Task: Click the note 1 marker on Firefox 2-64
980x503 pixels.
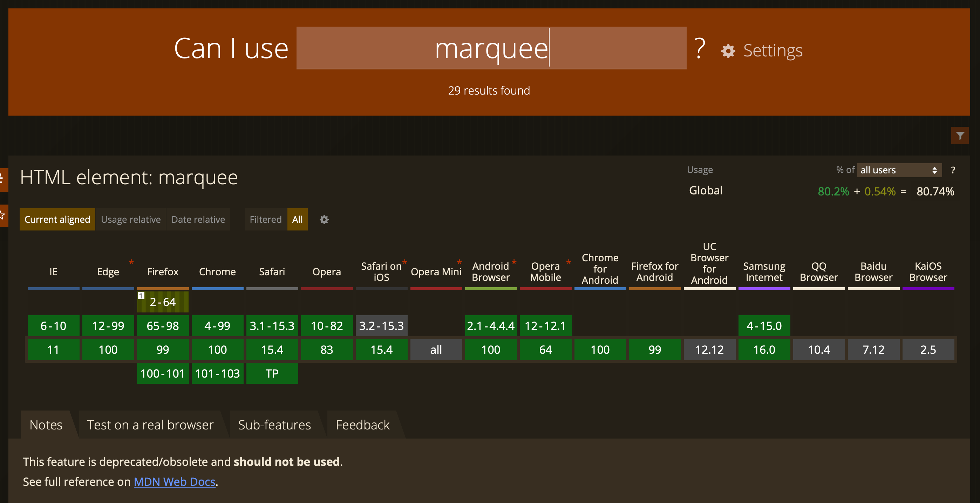Action: click(x=141, y=295)
